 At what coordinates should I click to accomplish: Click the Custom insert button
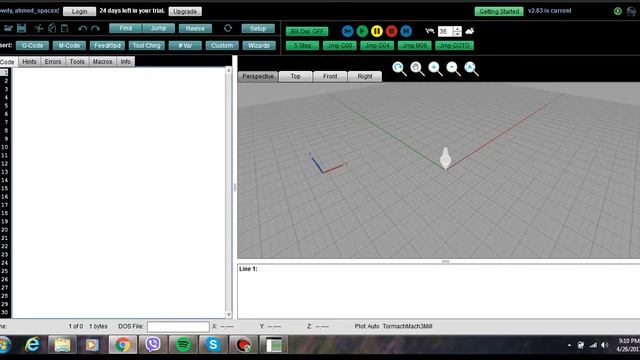(x=222, y=45)
